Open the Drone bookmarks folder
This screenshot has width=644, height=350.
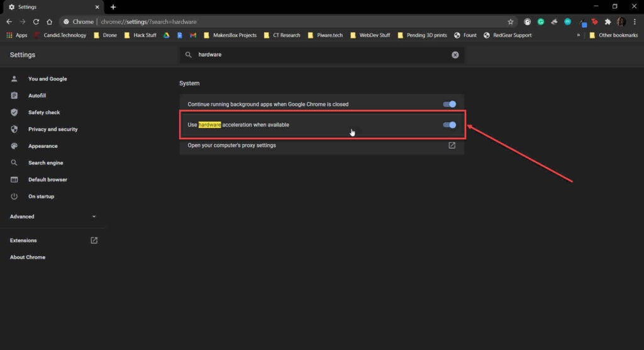tap(106, 35)
